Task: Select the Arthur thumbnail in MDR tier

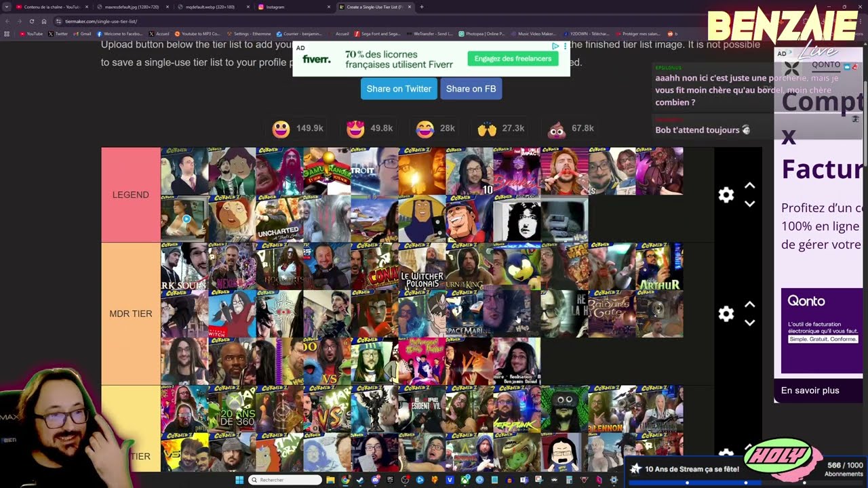Action: point(659,266)
